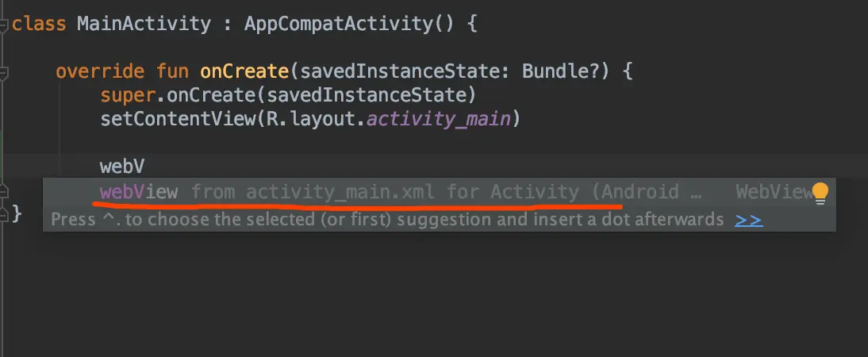Place cursor at the typed webV text

121,167
